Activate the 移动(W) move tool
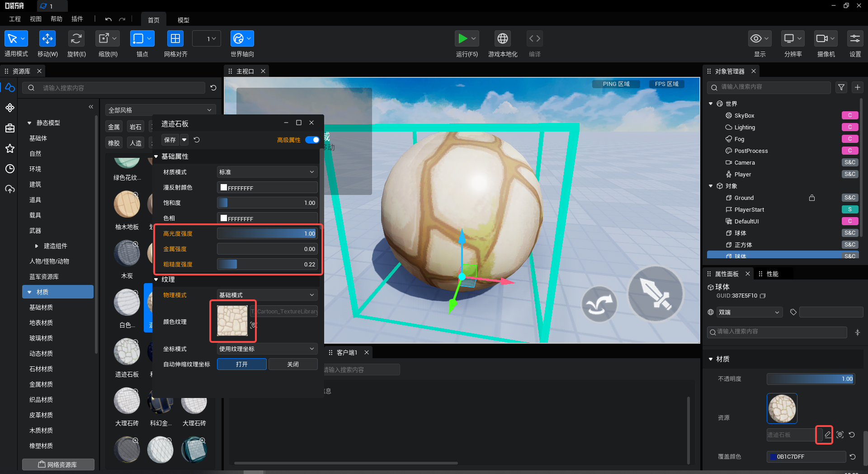 pyautogui.click(x=47, y=39)
